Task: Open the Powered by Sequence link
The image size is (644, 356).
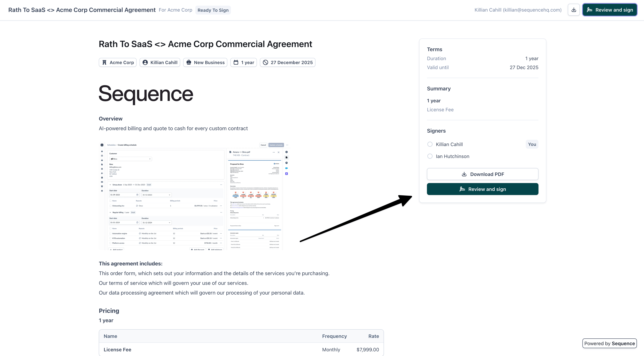Action: (x=609, y=343)
